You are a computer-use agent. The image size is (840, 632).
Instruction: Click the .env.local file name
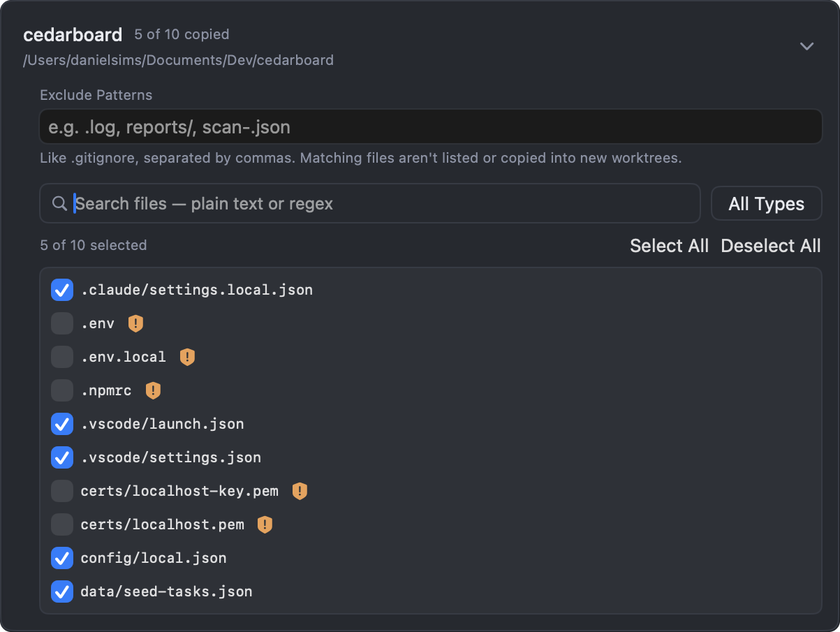tap(124, 357)
